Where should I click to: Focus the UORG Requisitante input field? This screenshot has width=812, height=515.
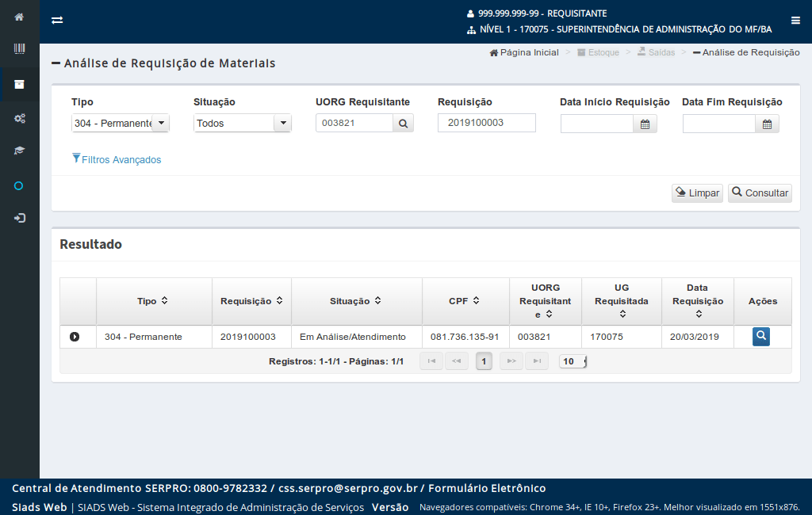354,123
